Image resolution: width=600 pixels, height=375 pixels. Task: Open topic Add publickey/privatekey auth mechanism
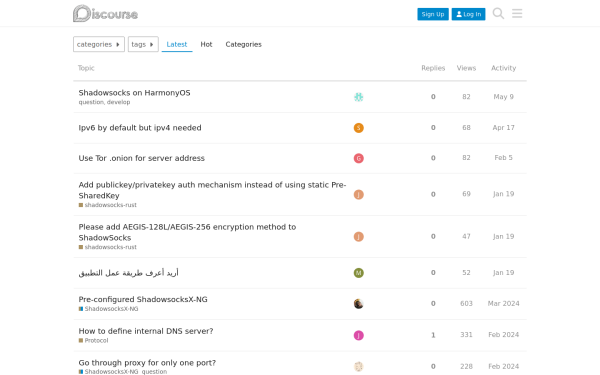(x=212, y=190)
